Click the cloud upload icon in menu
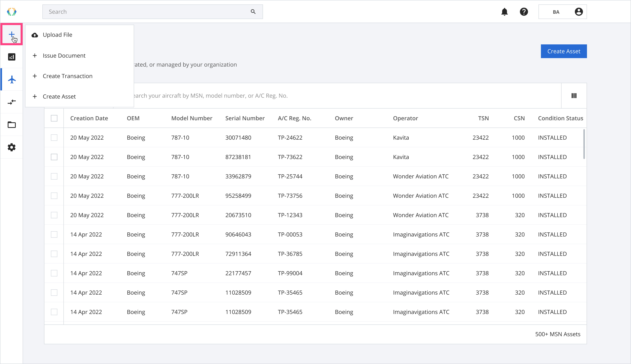The height and width of the screenshot is (364, 631). click(35, 35)
